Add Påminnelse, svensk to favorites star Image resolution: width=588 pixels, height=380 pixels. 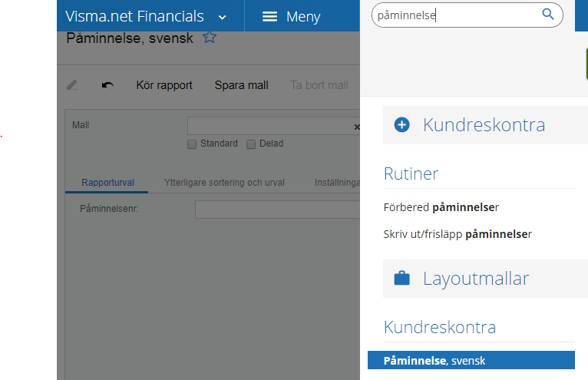[x=210, y=37]
